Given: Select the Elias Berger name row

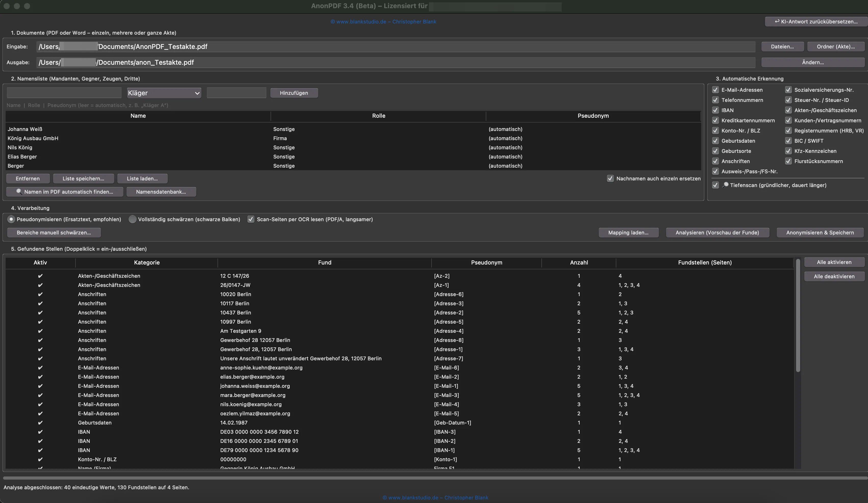Looking at the screenshot, I should pos(353,156).
